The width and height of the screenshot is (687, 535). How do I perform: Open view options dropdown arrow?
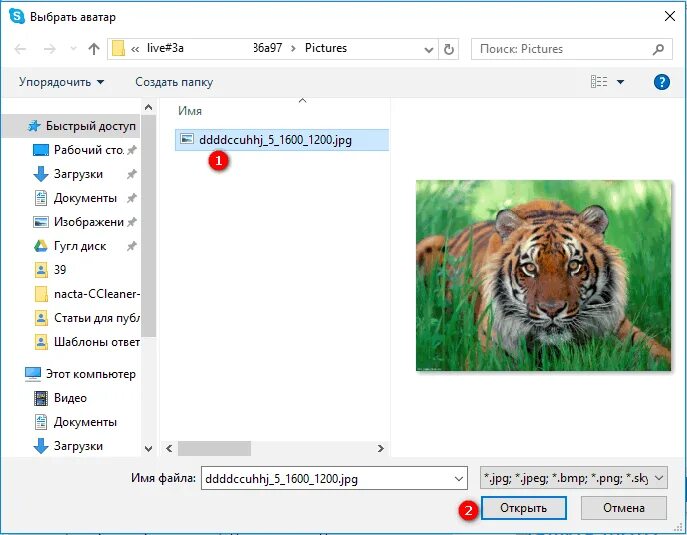[x=620, y=81]
